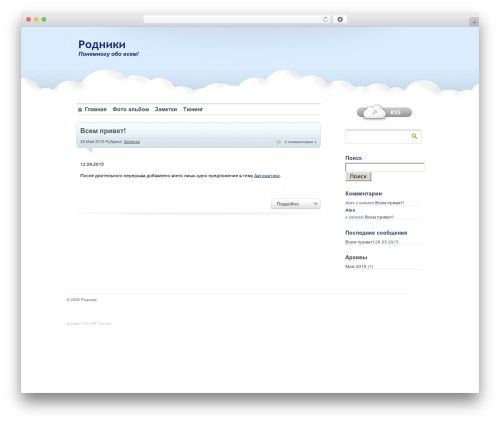This screenshot has height=423, width=500.
Task: Open the Главная menu item
Action: 95,109
